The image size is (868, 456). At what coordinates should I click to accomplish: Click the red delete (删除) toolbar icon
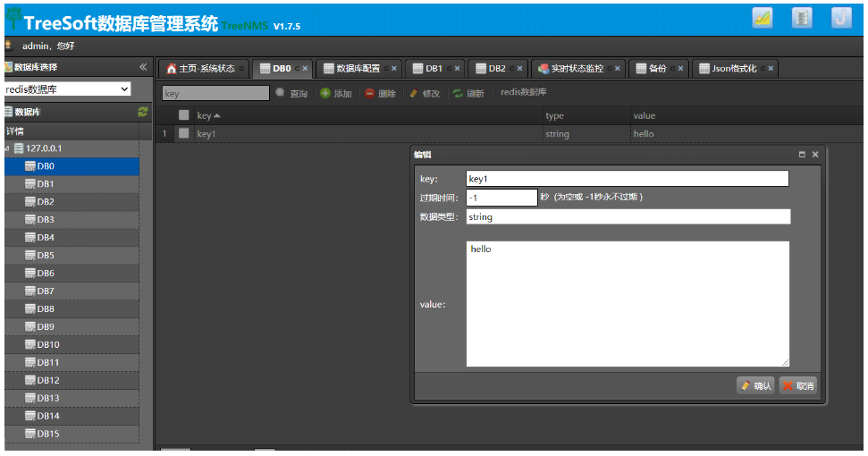[x=369, y=93]
